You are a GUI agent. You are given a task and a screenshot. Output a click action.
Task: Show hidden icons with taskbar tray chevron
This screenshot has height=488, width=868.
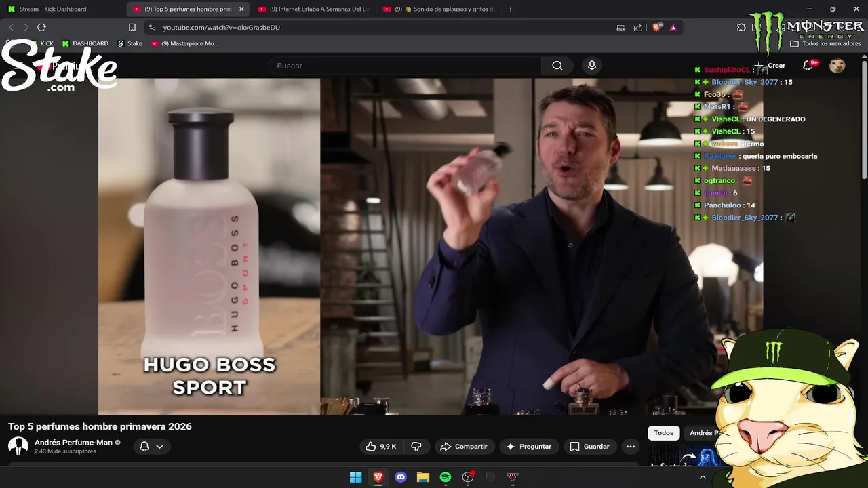pyautogui.click(x=703, y=477)
